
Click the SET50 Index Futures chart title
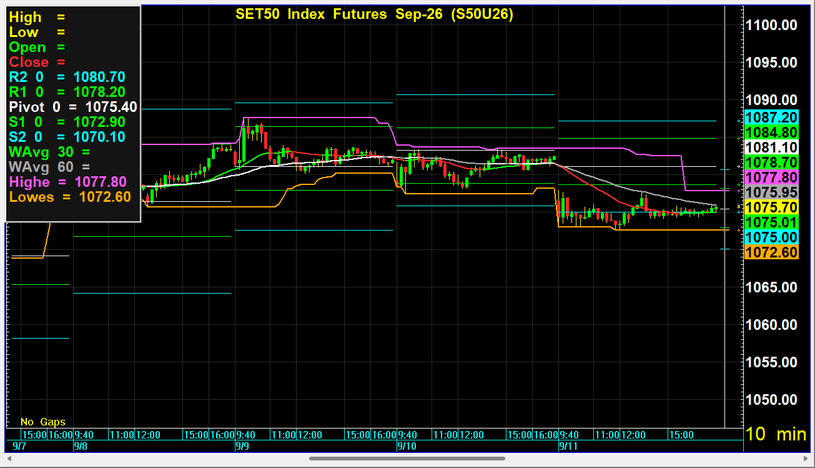(374, 14)
